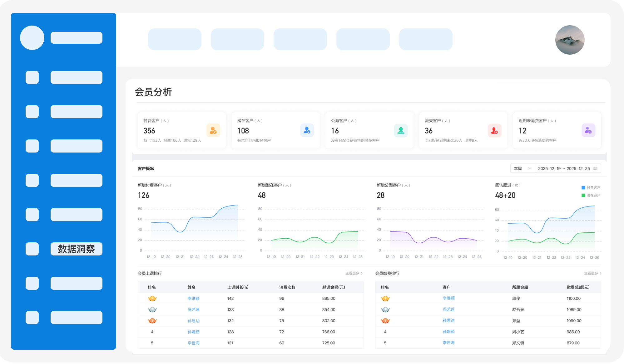Open the calendar icon in date range
624x364 pixels.
tap(595, 168)
